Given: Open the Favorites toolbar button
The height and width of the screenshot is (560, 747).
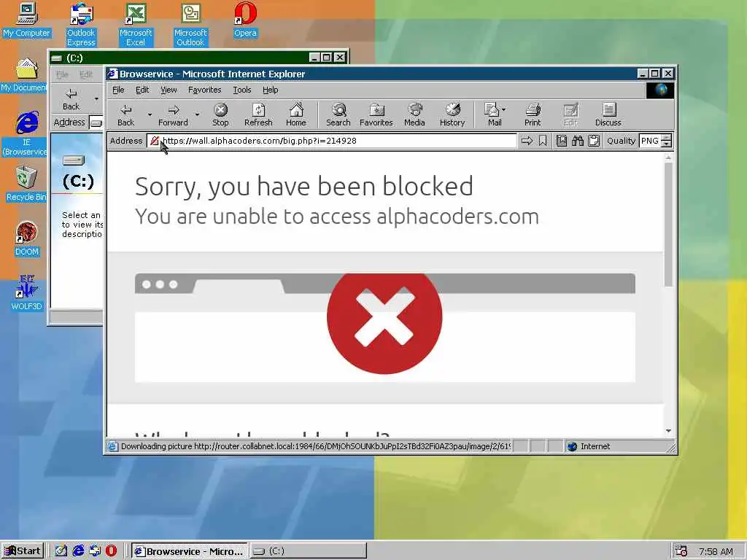Looking at the screenshot, I should (x=376, y=115).
